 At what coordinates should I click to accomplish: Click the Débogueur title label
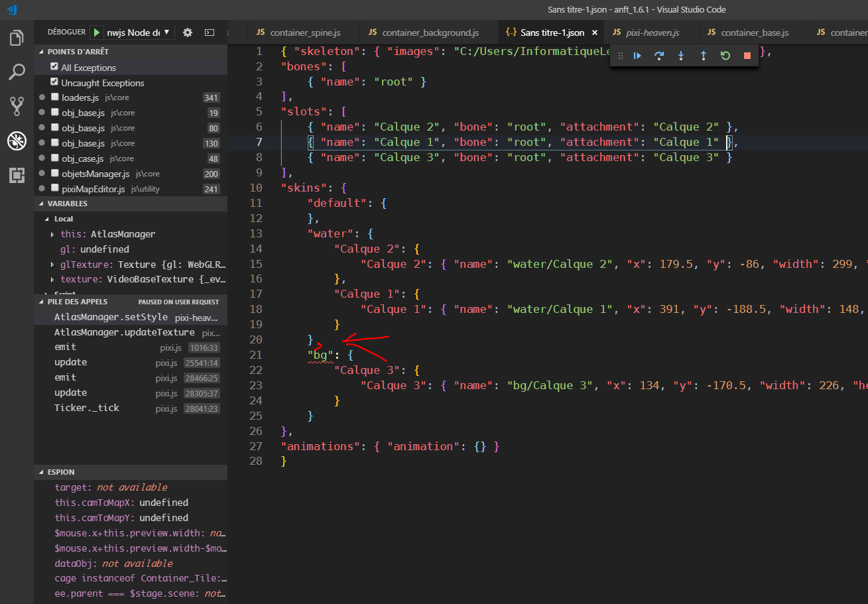(x=66, y=32)
